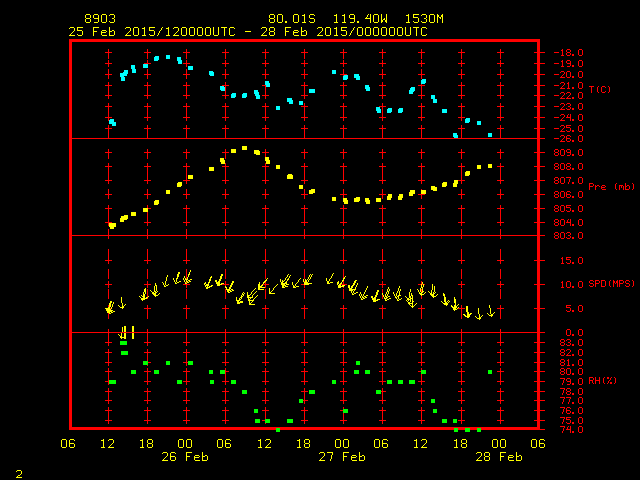
Task: Click the 80.0 humidity tick value
Action: (571, 372)
